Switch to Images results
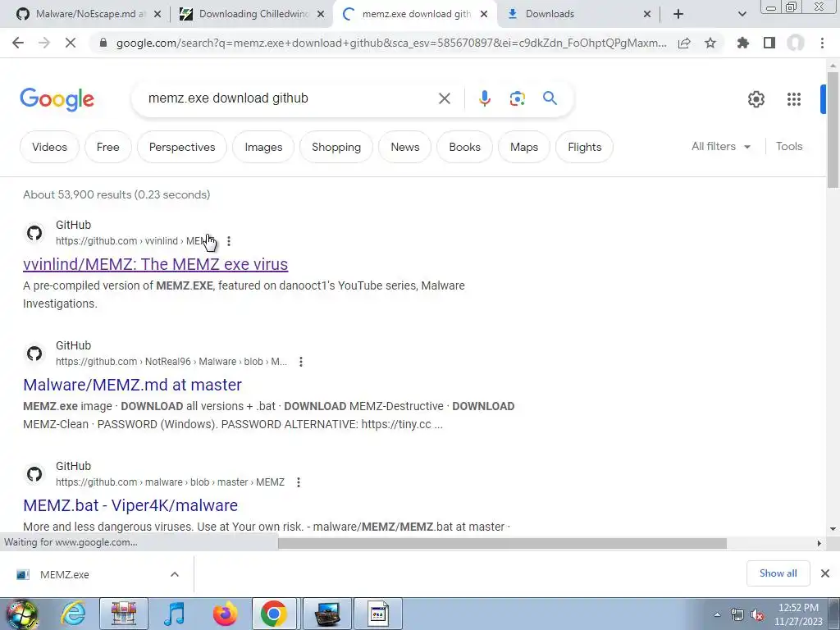Image resolution: width=840 pixels, height=630 pixels. (263, 147)
